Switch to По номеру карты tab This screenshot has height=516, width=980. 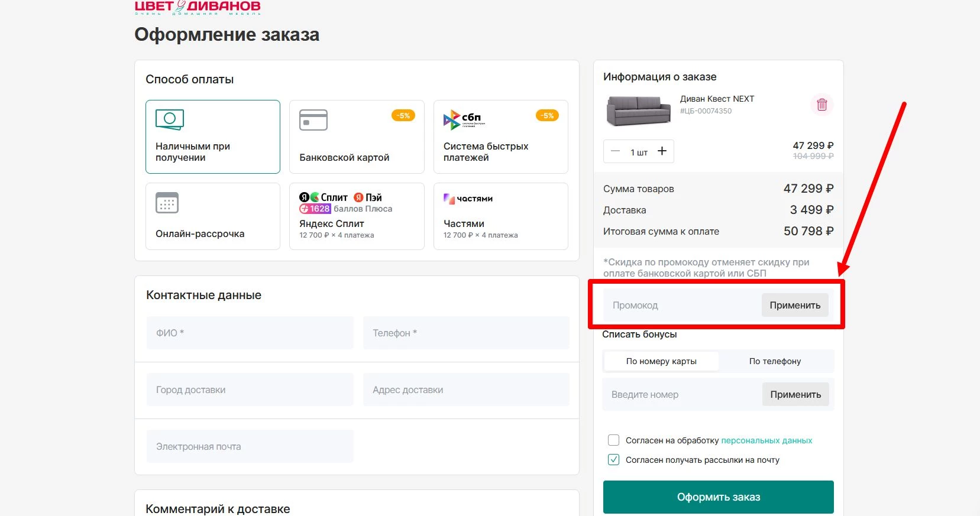tap(661, 361)
